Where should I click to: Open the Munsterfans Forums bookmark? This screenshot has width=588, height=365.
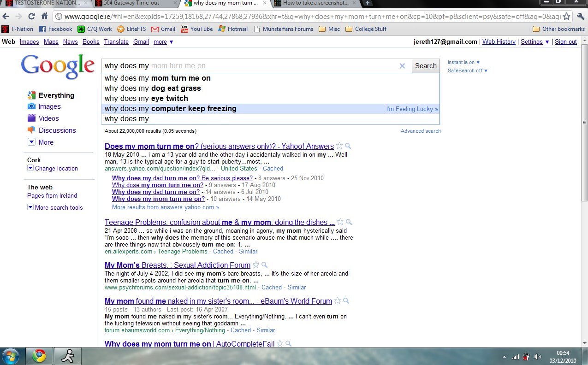(x=283, y=29)
